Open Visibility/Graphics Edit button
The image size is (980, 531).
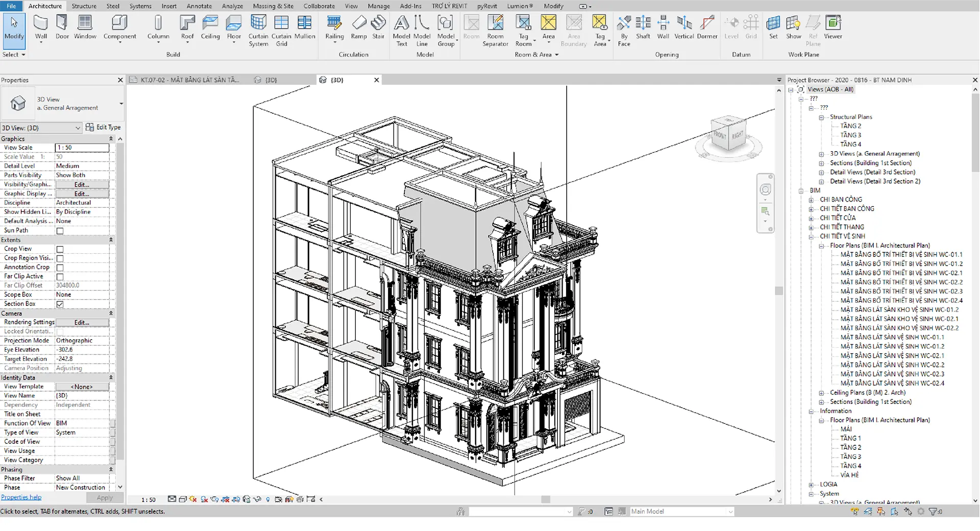click(82, 184)
